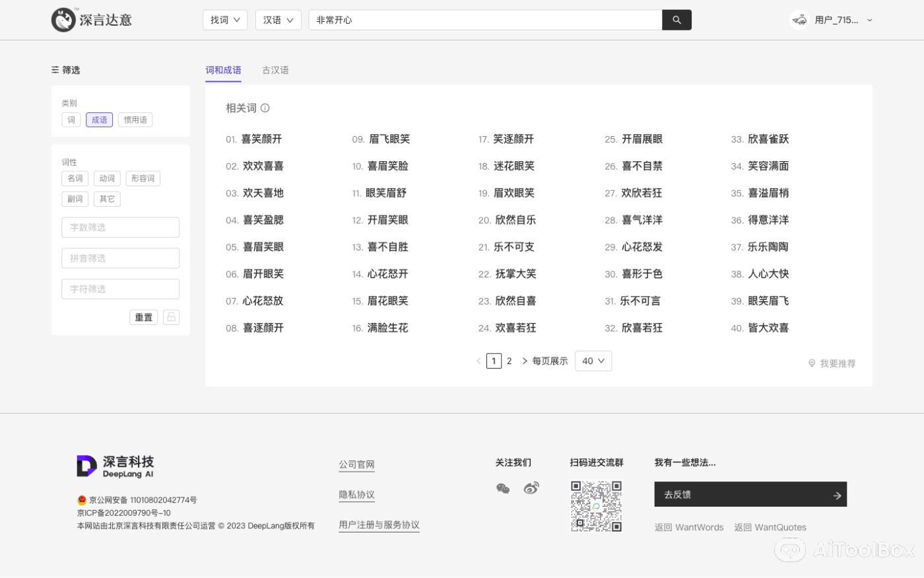Click the info icon beside 相关词
Viewport: 924px width, 578px height.
pyautogui.click(x=265, y=108)
